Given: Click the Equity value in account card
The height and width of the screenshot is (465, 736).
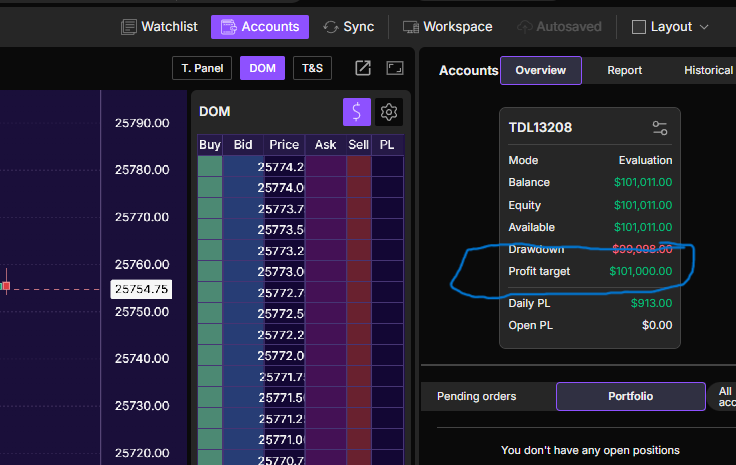Looking at the screenshot, I should pos(643,205).
